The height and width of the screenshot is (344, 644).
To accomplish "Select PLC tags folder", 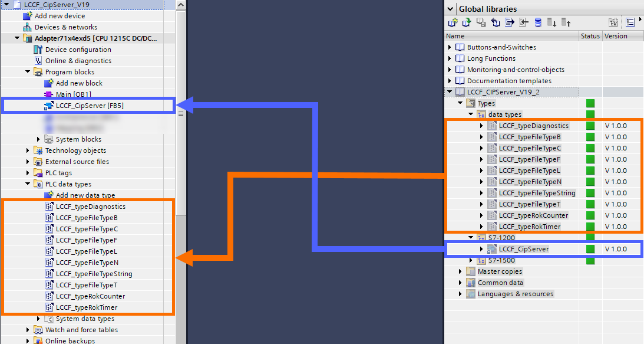I will (58, 173).
